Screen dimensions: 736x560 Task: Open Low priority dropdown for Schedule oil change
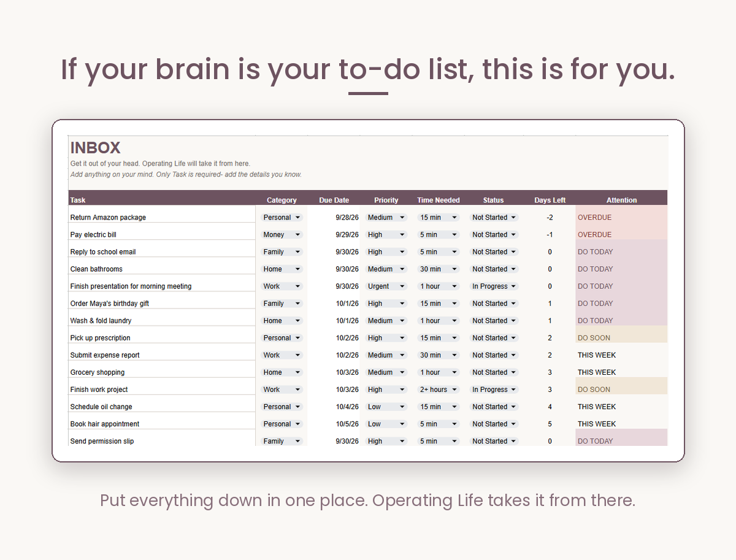[x=386, y=406]
